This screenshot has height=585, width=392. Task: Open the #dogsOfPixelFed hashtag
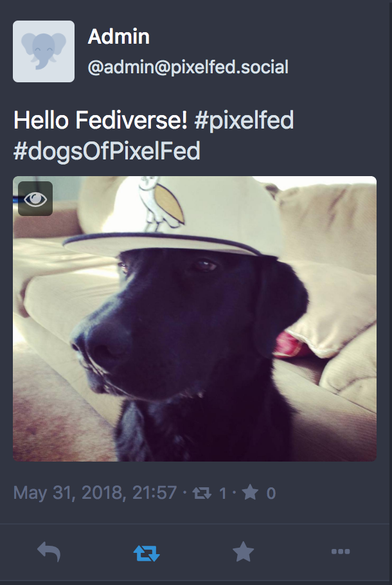tap(107, 151)
